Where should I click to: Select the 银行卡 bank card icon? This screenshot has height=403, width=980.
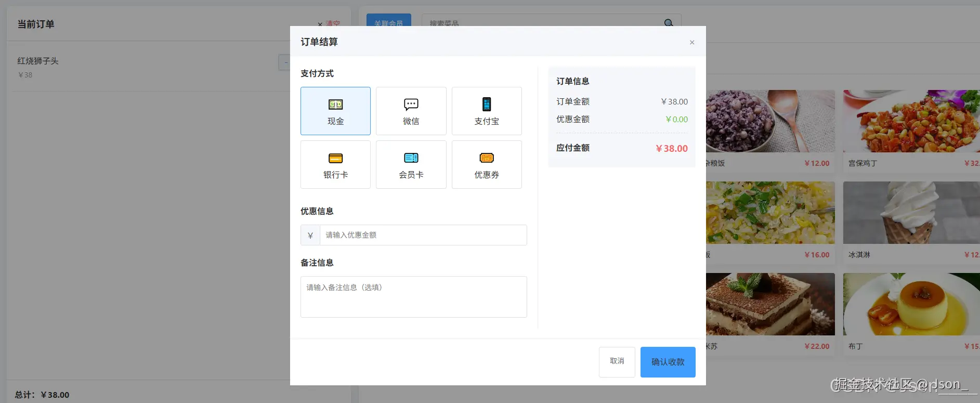(335, 158)
